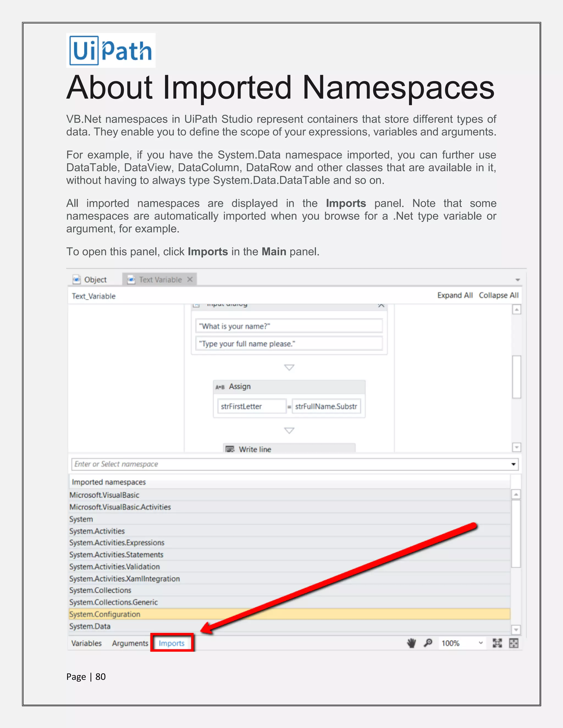Click the strFullName.Substr value field
The height and width of the screenshot is (728, 563).
[x=326, y=406]
